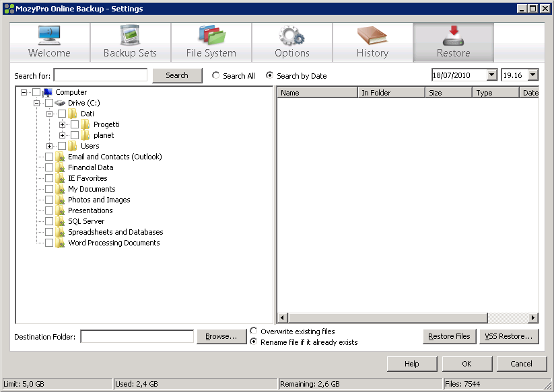Tick the Users folder checkbox
Image resolution: width=554 pixels, height=392 pixels.
(62, 146)
